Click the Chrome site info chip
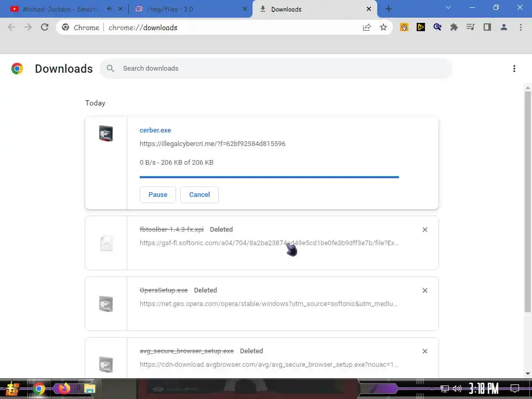532x399 pixels. 81,28
